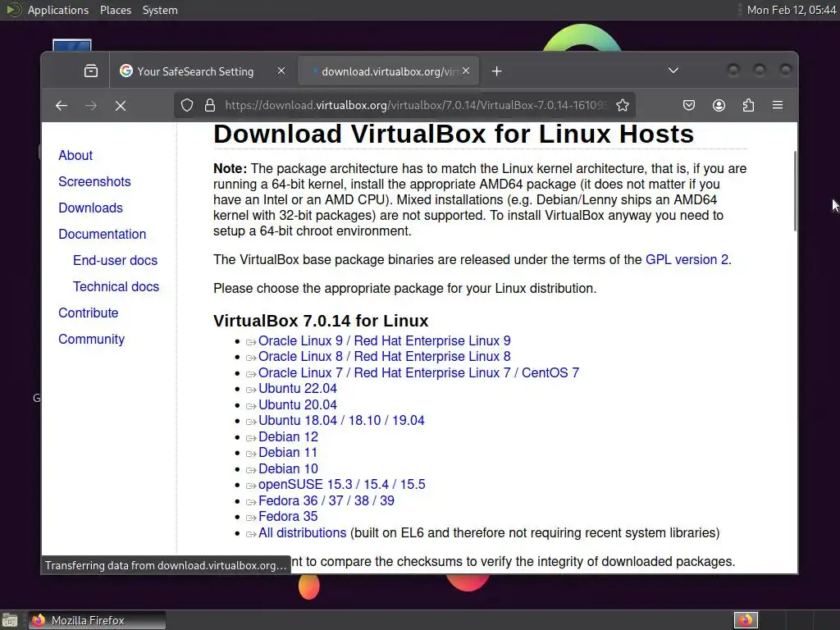Bookmark this page with the star icon
The width and height of the screenshot is (840, 630).
pos(623,106)
